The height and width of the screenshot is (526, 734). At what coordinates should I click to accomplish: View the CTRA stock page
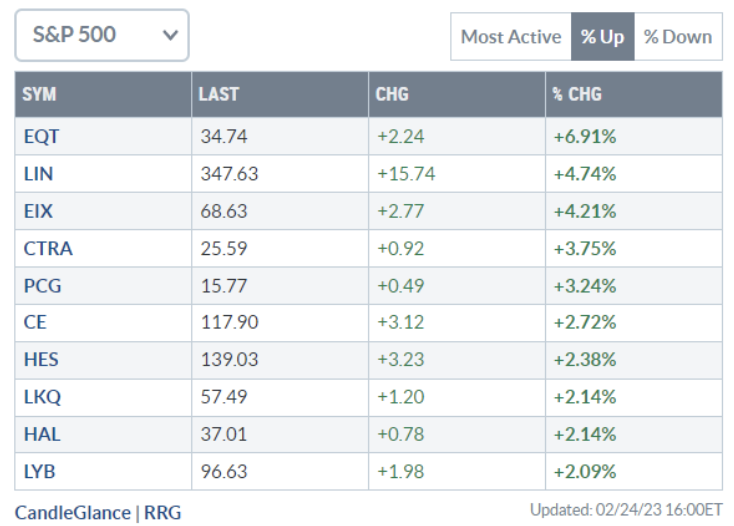pyautogui.click(x=47, y=248)
